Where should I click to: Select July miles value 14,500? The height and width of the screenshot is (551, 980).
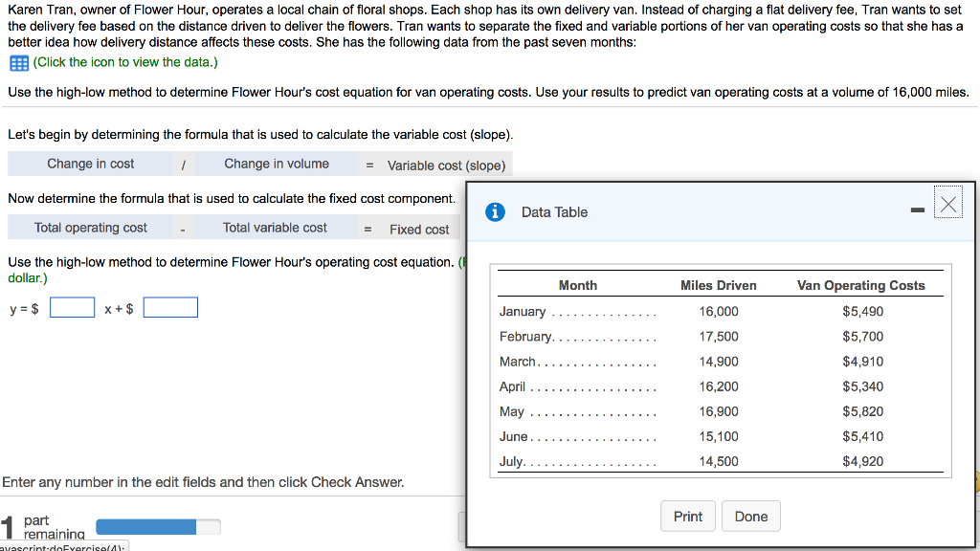[x=719, y=462]
